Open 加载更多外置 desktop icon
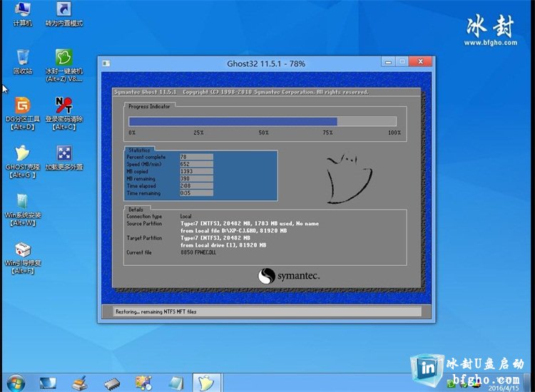 pos(63,158)
